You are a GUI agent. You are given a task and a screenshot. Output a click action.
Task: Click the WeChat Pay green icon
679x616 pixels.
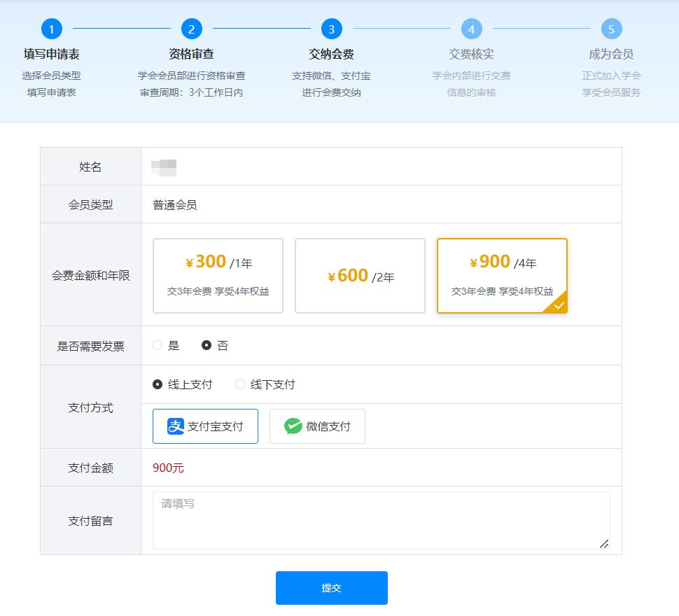click(x=293, y=426)
